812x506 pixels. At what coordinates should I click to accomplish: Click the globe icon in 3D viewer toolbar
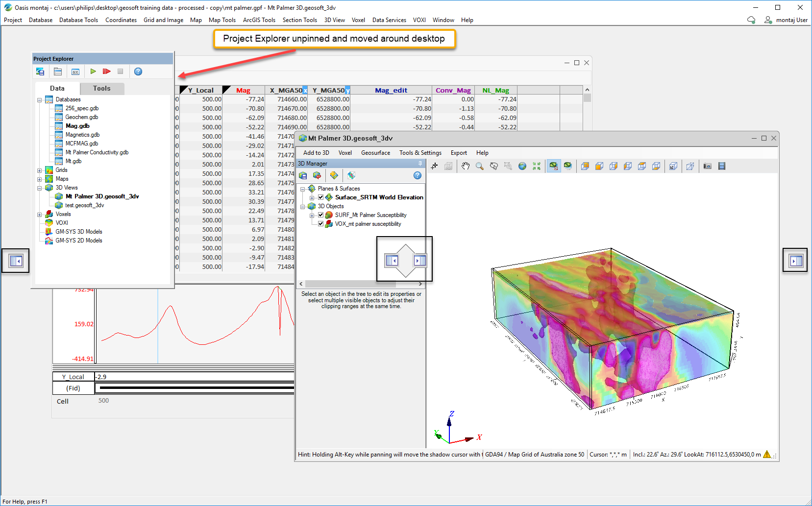pos(522,166)
